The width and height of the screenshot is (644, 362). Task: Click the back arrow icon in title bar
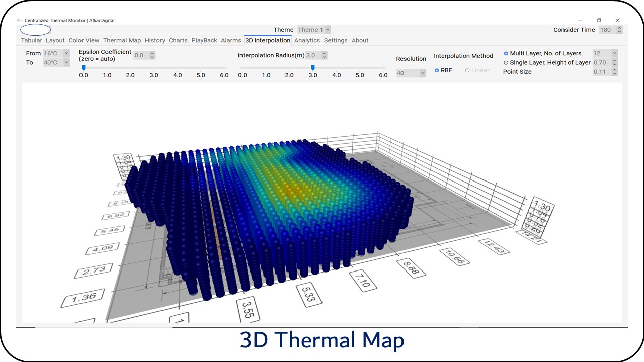[x=19, y=21]
